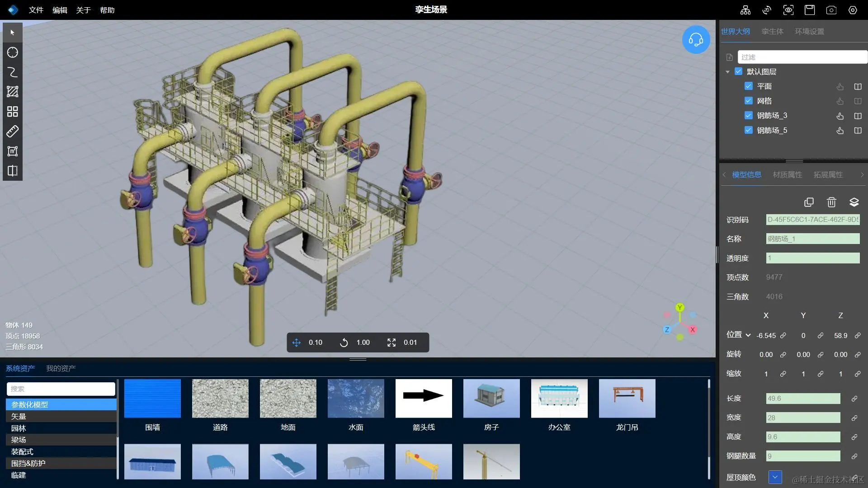The width and height of the screenshot is (868, 488).
Task: Select the curve path tool
Action: coord(13,72)
